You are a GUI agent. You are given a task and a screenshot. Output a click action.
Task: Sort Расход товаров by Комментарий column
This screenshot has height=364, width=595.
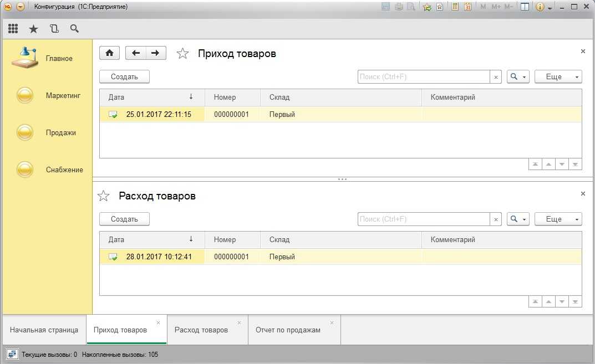pyautogui.click(x=502, y=240)
